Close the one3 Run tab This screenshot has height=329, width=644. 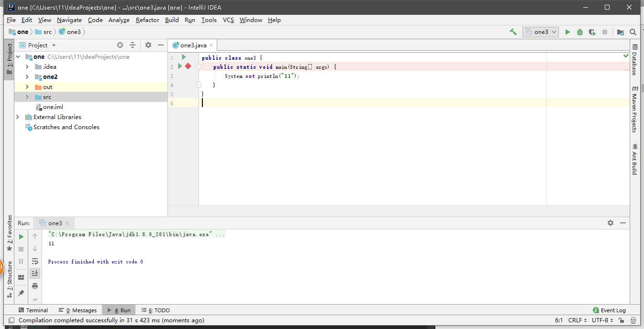(67, 223)
